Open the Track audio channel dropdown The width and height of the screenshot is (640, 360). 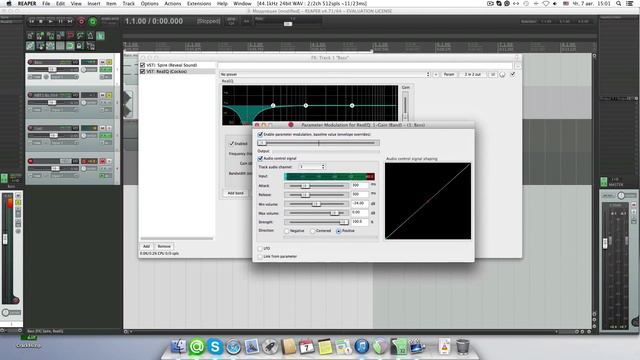(312, 167)
